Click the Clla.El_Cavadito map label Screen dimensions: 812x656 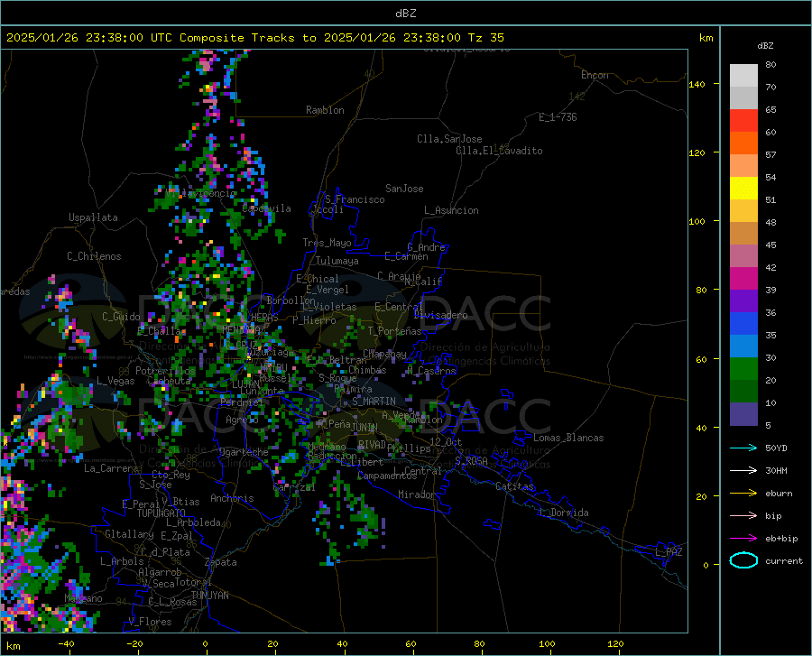(x=499, y=151)
